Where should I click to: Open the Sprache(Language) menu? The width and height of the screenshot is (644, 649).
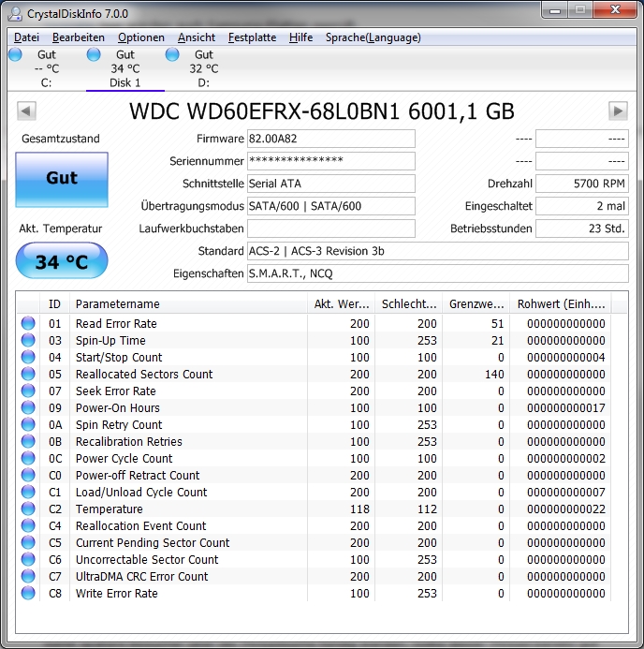click(373, 37)
